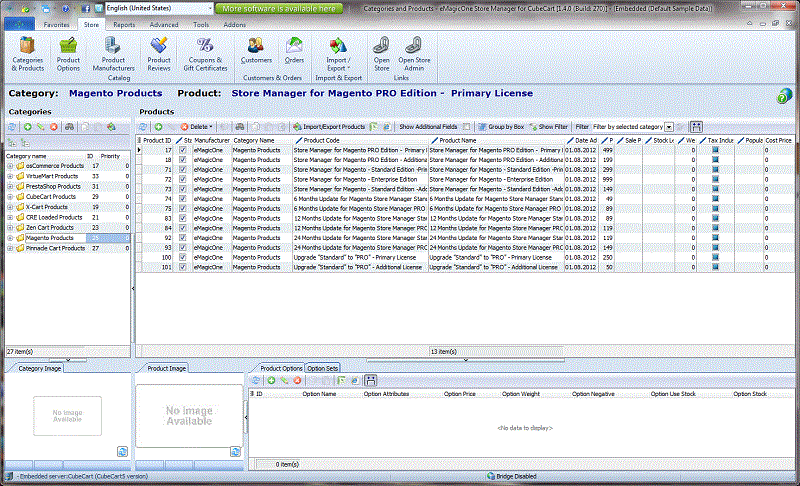Viewport: 800px width, 486px height.
Task: Reload the category image
Action: tap(122, 452)
